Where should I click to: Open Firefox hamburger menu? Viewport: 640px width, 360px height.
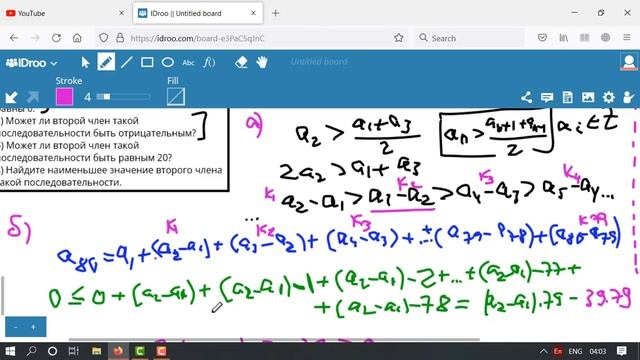tap(627, 38)
